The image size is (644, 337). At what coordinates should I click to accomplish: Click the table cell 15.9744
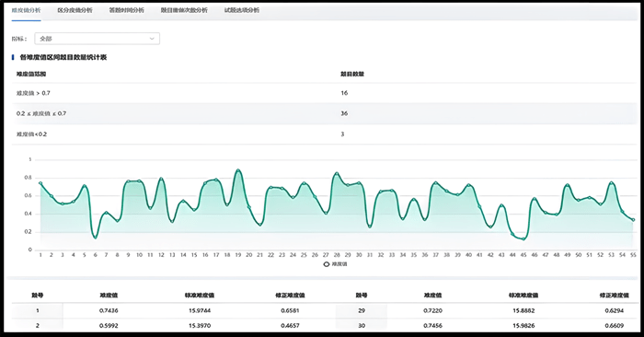[x=200, y=310]
